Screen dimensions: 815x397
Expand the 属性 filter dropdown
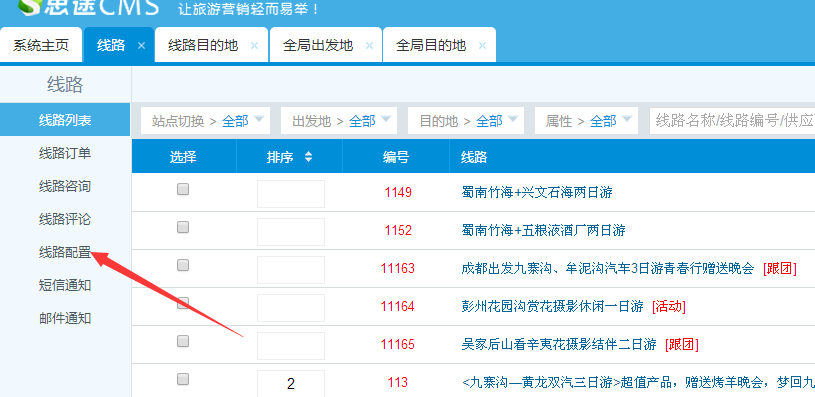coord(586,121)
